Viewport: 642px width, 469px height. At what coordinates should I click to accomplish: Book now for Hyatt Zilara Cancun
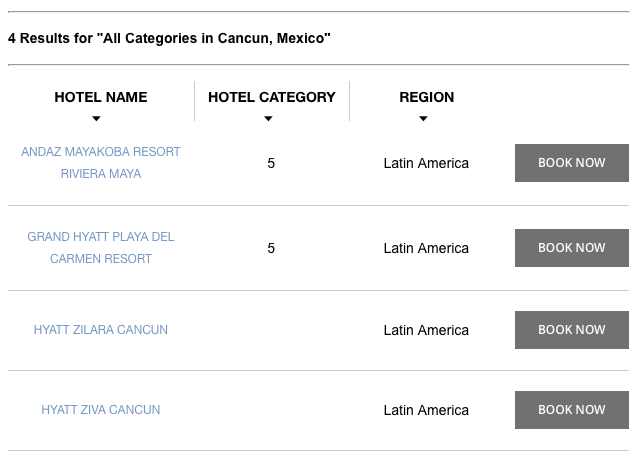[572, 330]
